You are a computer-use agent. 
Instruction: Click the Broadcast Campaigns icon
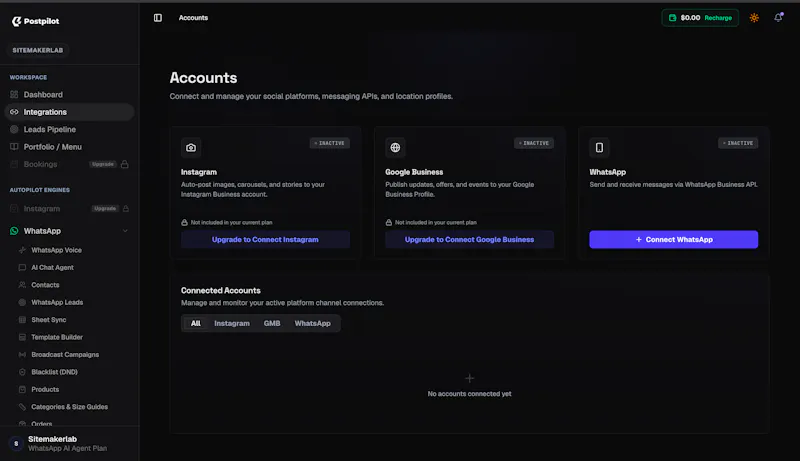[x=22, y=354]
